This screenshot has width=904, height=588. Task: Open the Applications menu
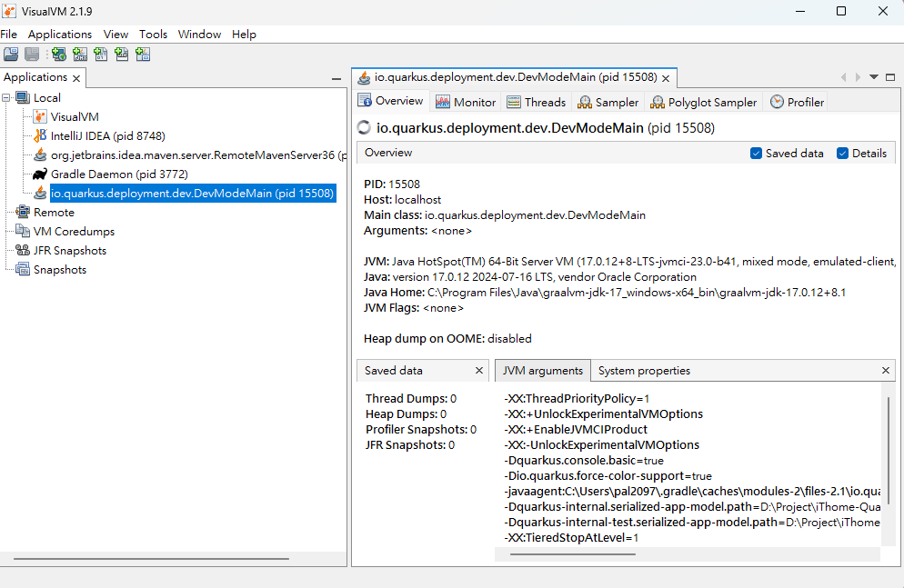pos(60,34)
